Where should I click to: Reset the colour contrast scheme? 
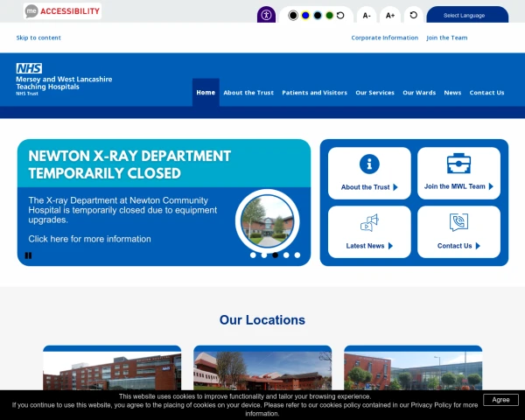(x=340, y=16)
